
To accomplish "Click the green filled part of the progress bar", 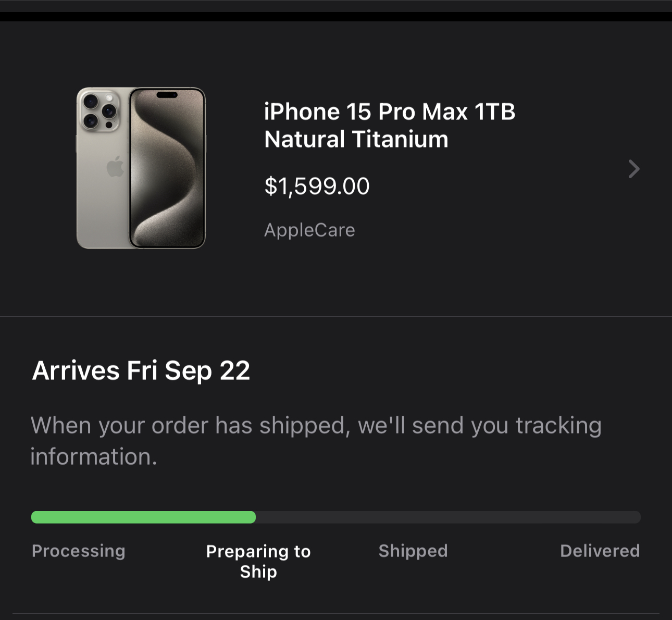I will coord(143,517).
